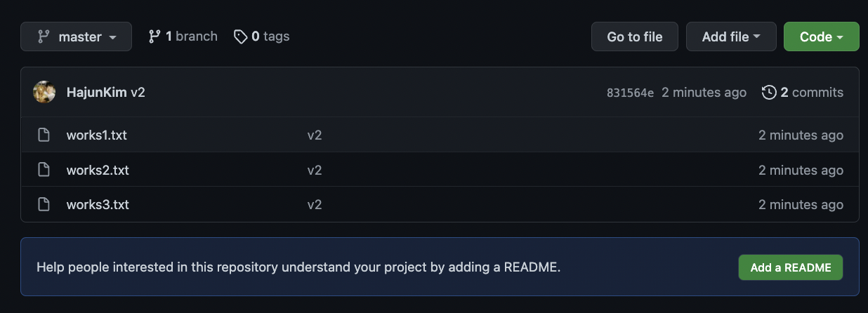Screen dimensions: 868x313
Task: Click the file icon for works3.txt
Action: click(x=44, y=205)
